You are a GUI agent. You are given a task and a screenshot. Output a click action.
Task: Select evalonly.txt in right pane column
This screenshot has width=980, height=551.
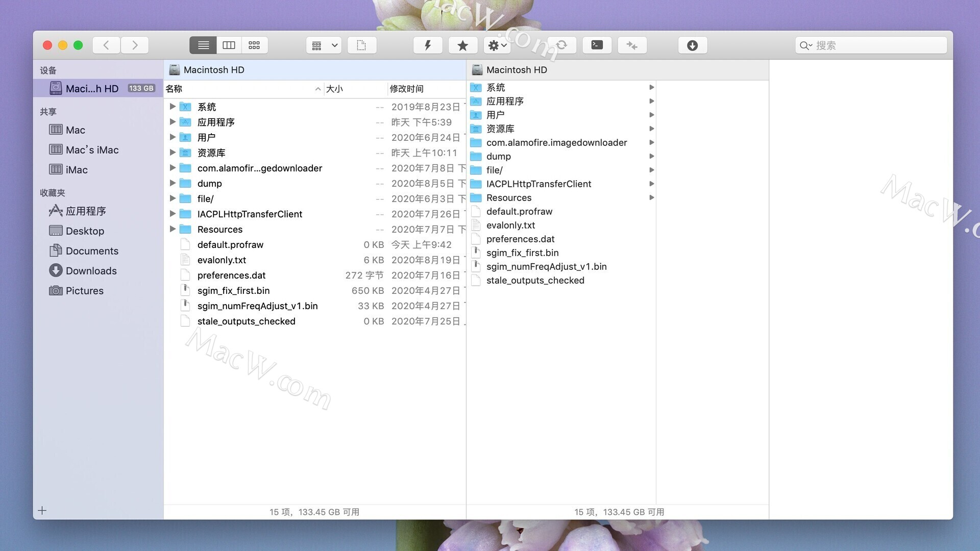pyautogui.click(x=561, y=226)
